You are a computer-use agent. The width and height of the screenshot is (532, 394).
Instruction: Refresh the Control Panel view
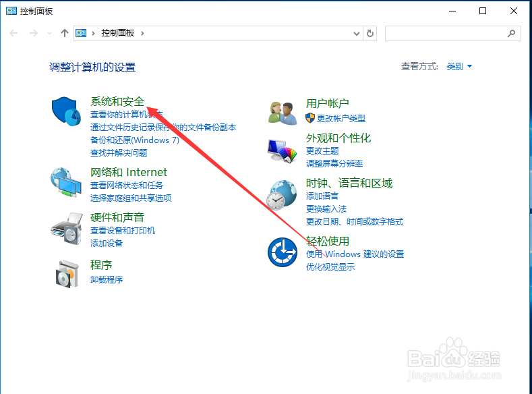(370, 33)
